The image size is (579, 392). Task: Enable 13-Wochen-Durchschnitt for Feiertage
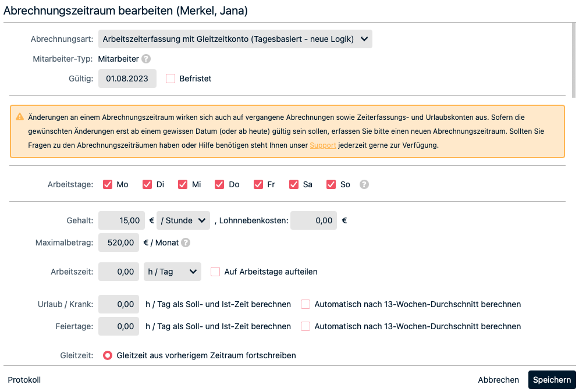[x=306, y=326]
